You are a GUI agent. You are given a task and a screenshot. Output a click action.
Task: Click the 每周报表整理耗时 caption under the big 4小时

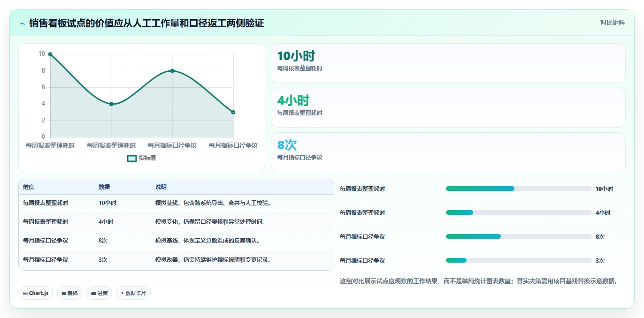[299, 113]
